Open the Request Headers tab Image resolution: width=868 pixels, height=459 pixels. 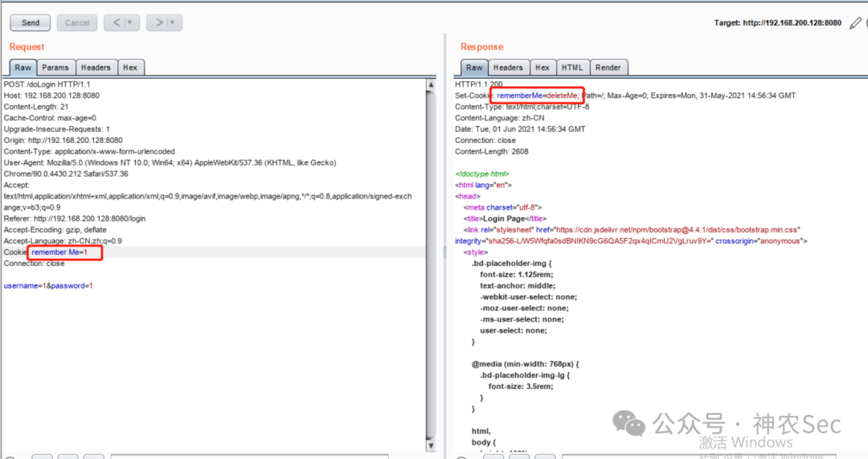point(96,68)
